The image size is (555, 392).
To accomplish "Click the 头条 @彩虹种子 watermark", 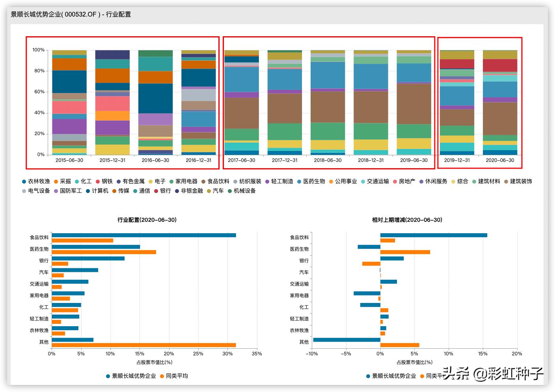I will pos(493,373).
